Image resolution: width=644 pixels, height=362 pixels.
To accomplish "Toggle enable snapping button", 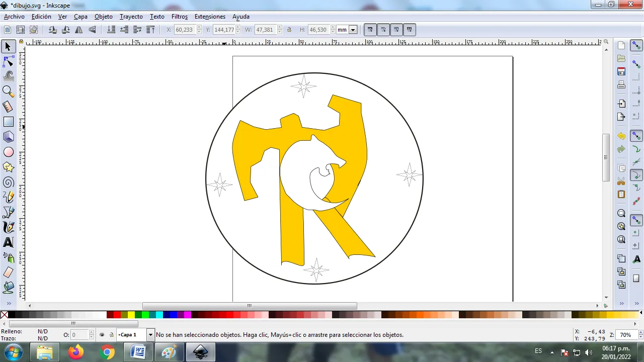I will [x=636, y=46].
